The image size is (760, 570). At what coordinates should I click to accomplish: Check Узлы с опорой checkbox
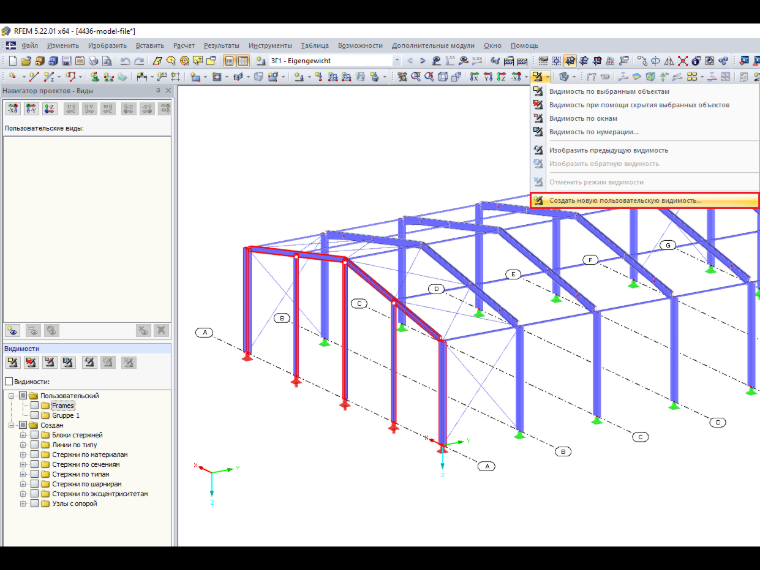point(34,504)
